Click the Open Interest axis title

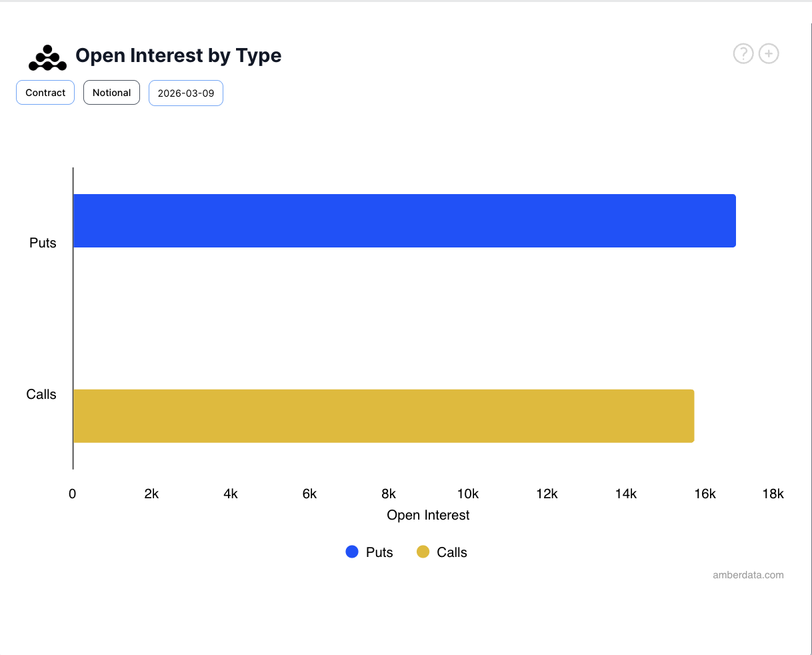tap(428, 515)
